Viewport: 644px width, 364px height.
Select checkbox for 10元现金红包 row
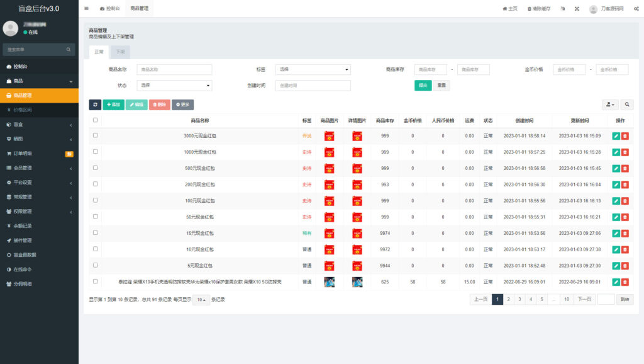(96, 249)
